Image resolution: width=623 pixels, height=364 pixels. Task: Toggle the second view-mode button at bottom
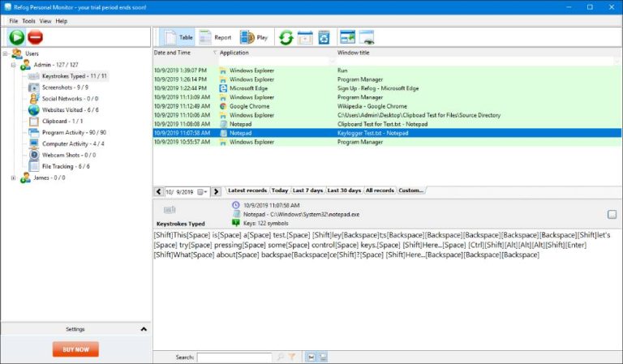323,358
